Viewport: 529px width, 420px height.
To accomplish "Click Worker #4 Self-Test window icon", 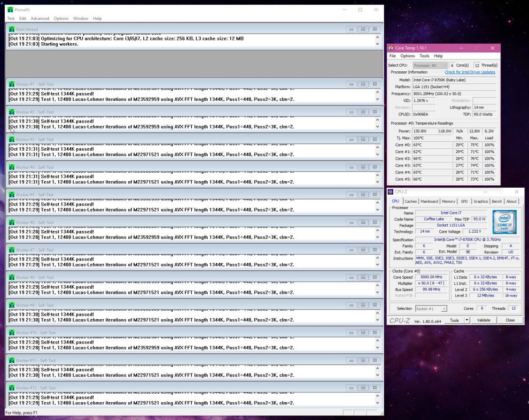I will pyautogui.click(x=12, y=167).
